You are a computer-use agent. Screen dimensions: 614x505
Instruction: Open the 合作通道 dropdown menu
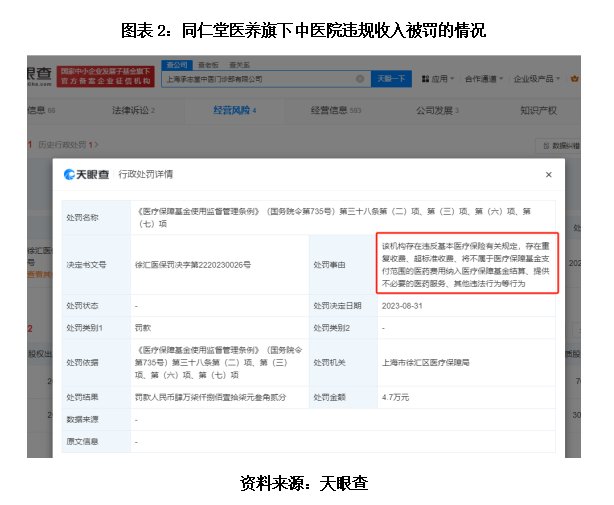(484, 79)
